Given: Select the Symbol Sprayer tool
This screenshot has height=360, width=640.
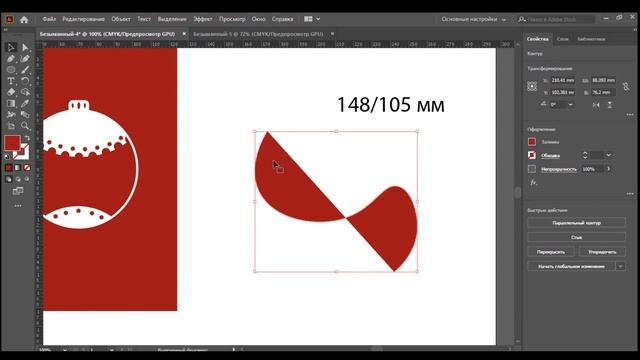Looking at the screenshot, I should pos(11,115).
